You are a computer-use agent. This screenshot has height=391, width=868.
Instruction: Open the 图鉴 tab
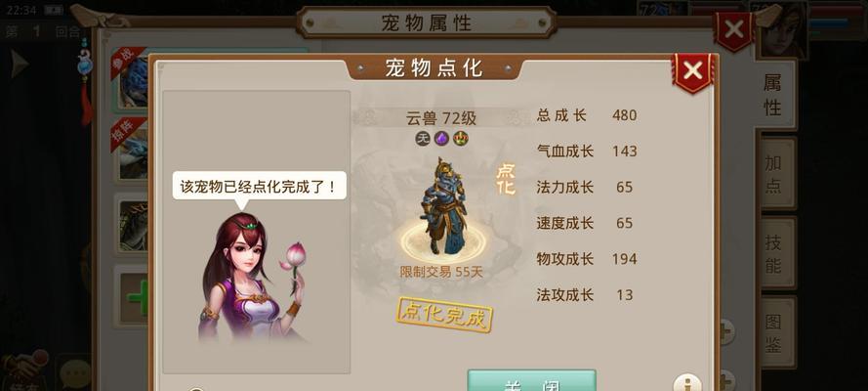tap(773, 333)
